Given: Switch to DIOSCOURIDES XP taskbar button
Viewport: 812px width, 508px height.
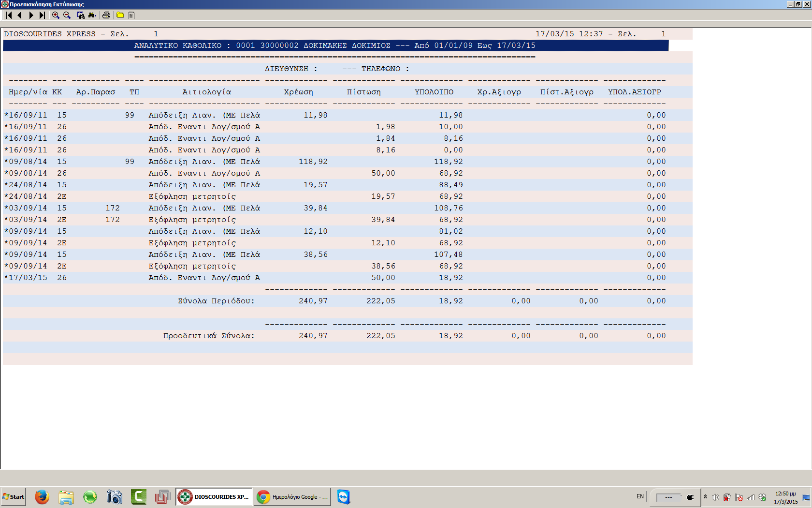Looking at the screenshot, I should pos(214,497).
